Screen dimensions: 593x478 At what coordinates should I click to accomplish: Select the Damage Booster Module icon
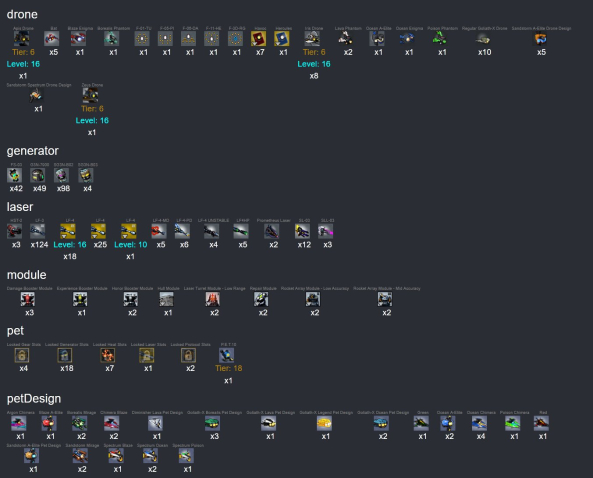click(28, 299)
